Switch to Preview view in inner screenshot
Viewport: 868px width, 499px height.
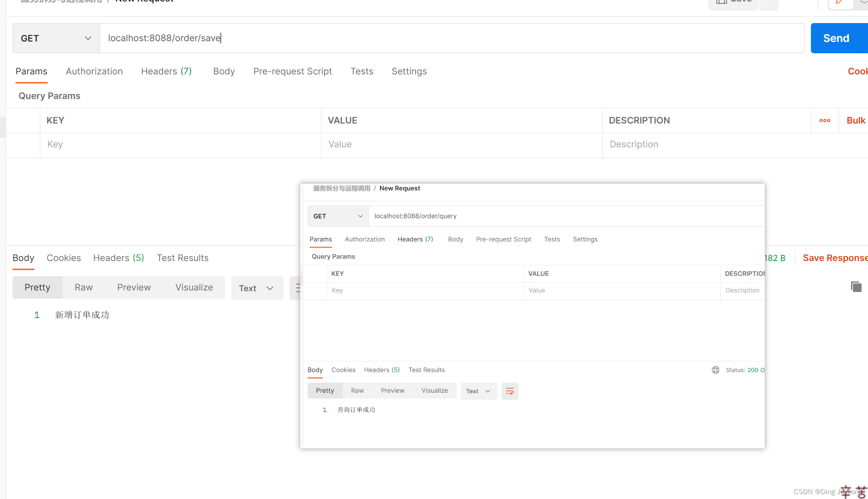coord(392,391)
